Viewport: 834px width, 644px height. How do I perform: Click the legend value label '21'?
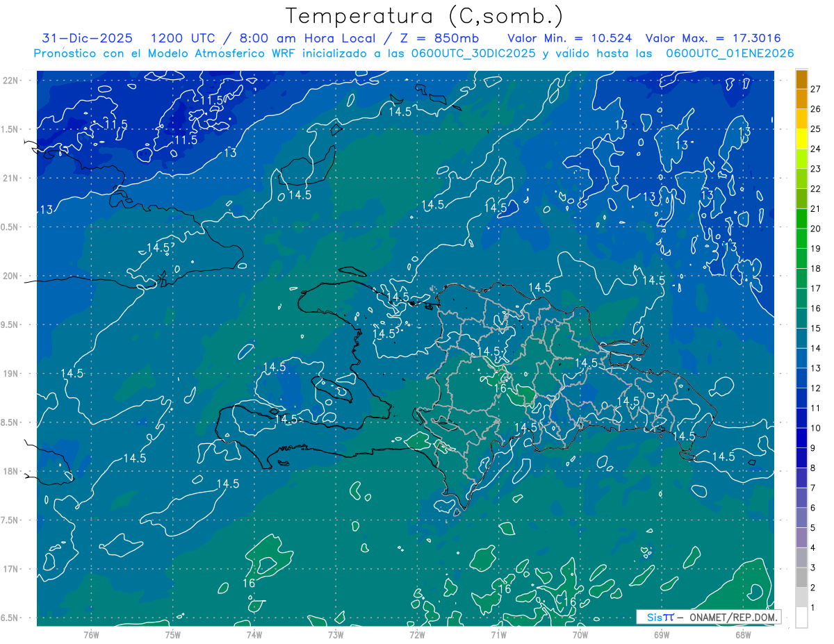click(815, 209)
